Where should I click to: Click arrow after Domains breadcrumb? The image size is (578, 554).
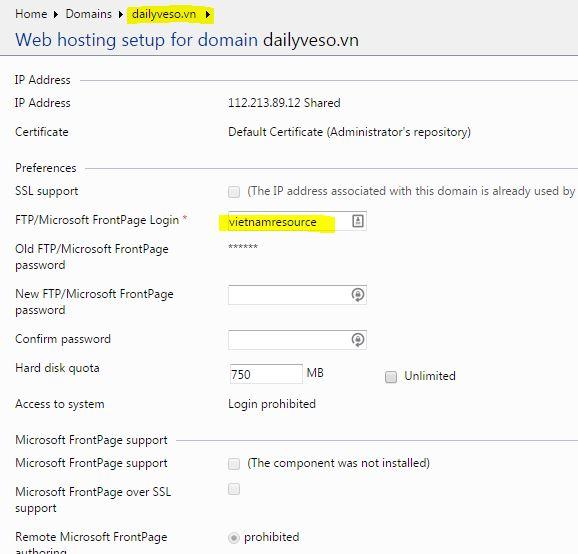(x=121, y=14)
